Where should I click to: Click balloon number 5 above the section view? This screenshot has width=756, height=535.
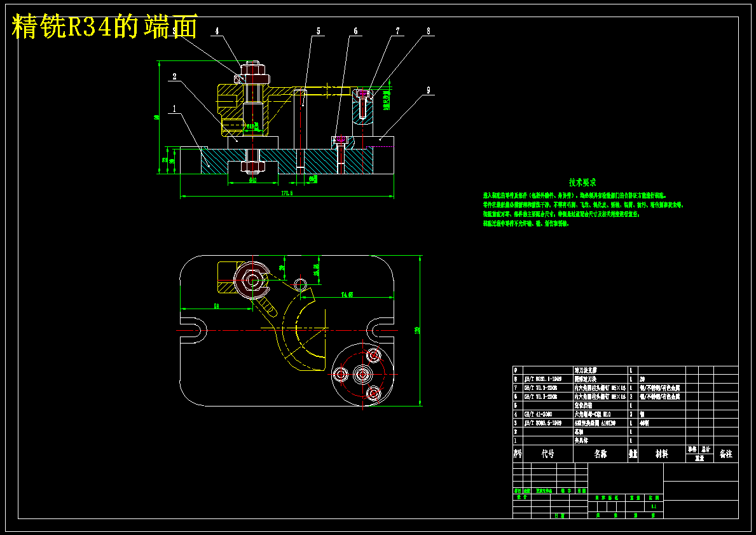(x=318, y=31)
